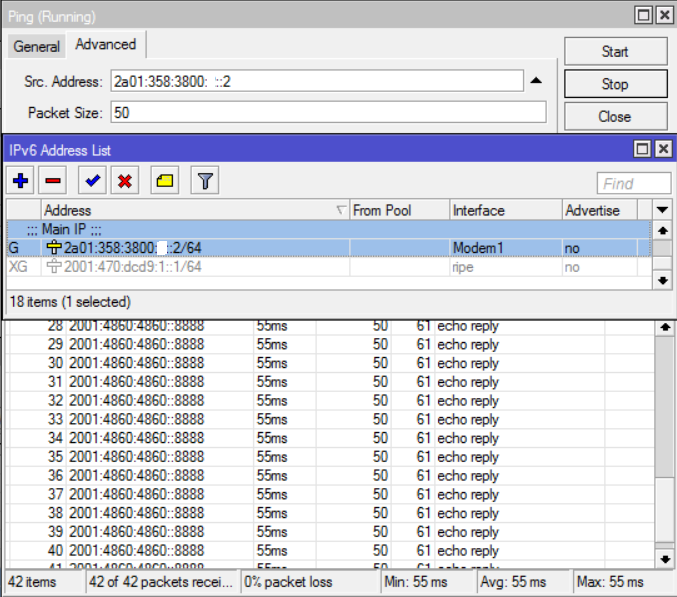Click the Packet Size input field
The image size is (677, 597).
(328, 112)
